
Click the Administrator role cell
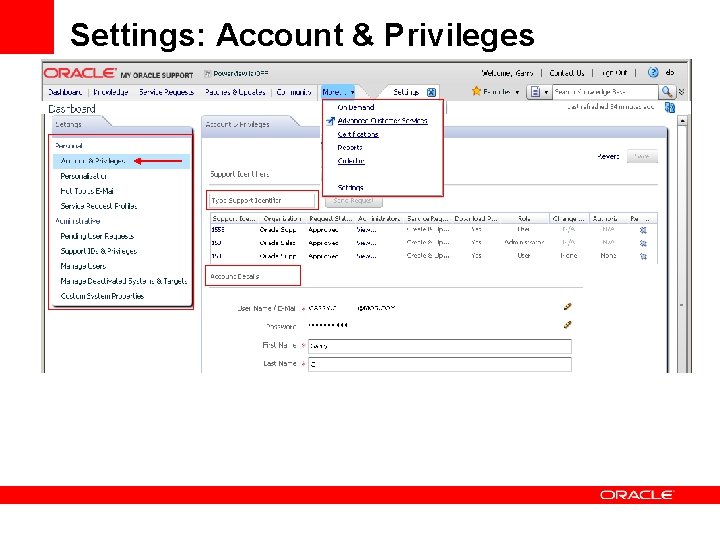coord(524,242)
